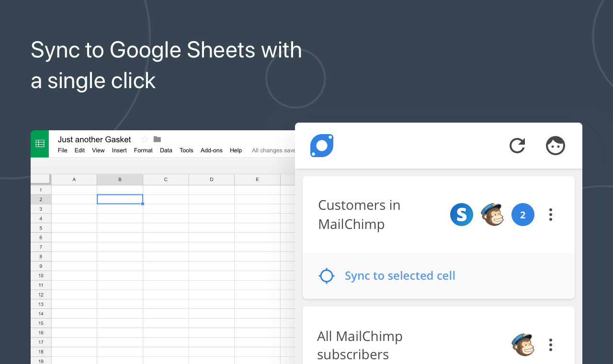Open the three-dot menu for Customers in MailChimp
613x364 pixels.
551,215
